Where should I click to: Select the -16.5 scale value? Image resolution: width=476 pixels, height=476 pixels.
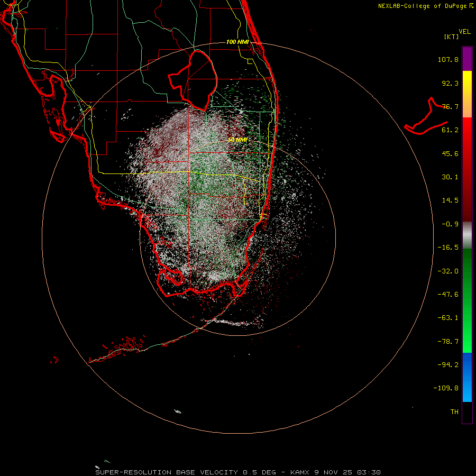(x=448, y=248)
